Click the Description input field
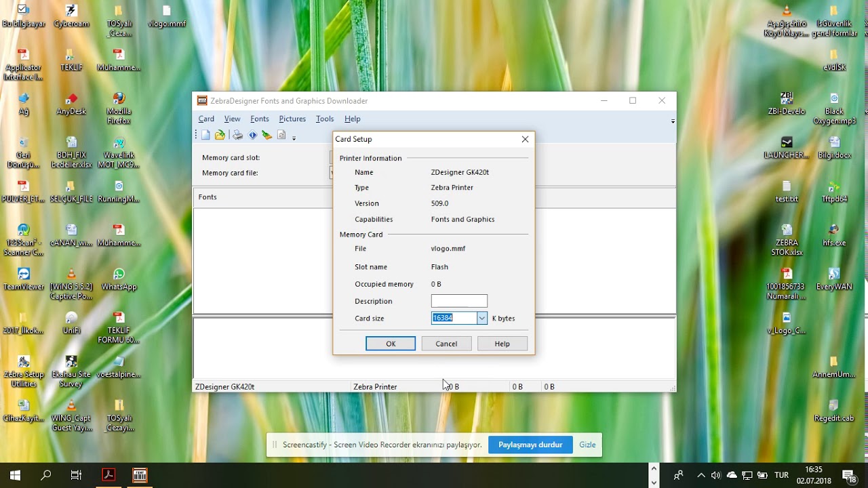The image size is (868, 488). (x=459, y=301)
